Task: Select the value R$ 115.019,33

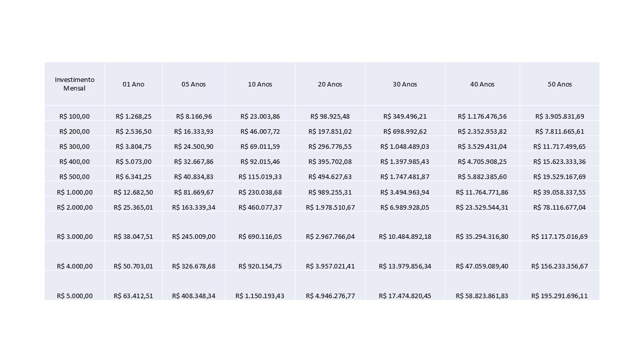Action: click(260, 177)
